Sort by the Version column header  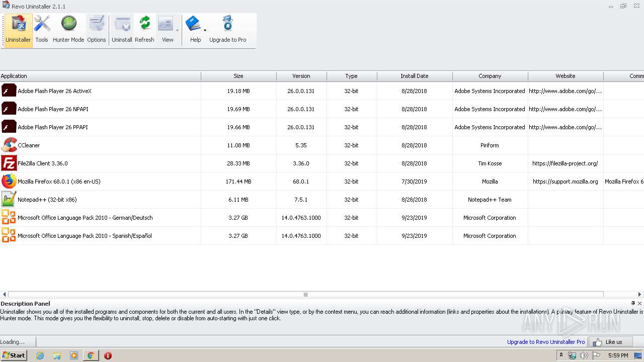click(301, 76)
